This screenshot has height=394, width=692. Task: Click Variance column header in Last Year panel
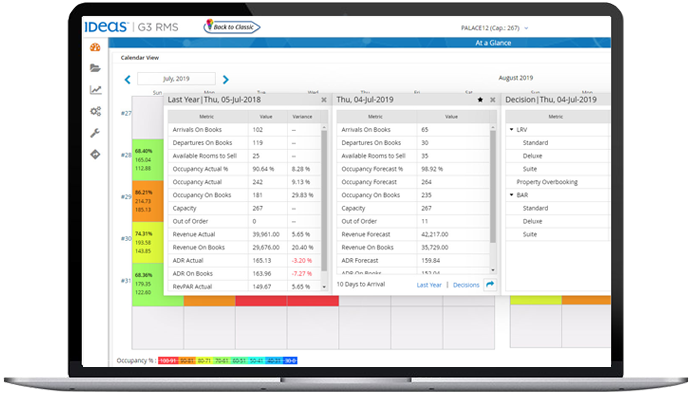tap(302, 116)
